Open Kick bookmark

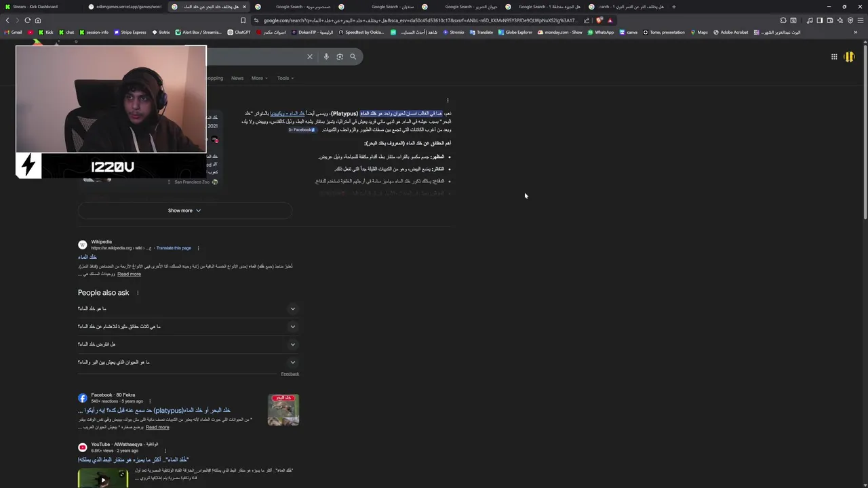pos(46,32)
